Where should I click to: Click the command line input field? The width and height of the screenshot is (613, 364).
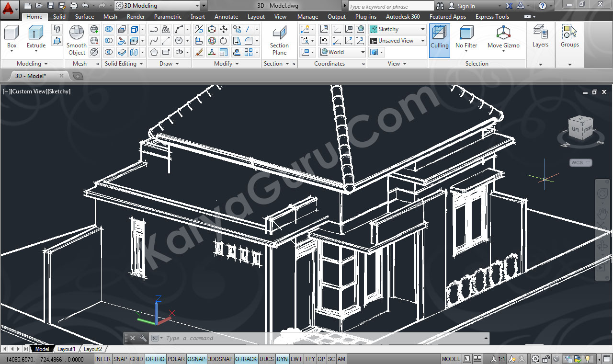(x=287, y=338)
